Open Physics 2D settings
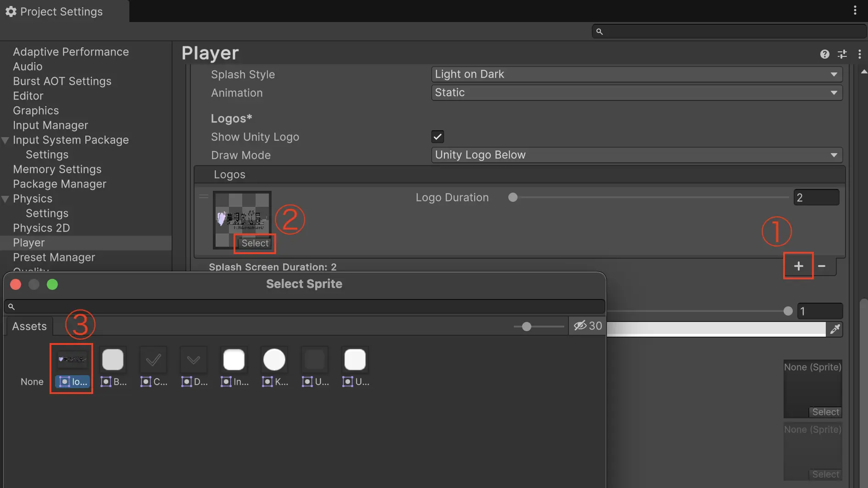Image resolution: width=868 pixels, height=488 pixels. coord(41,228)
